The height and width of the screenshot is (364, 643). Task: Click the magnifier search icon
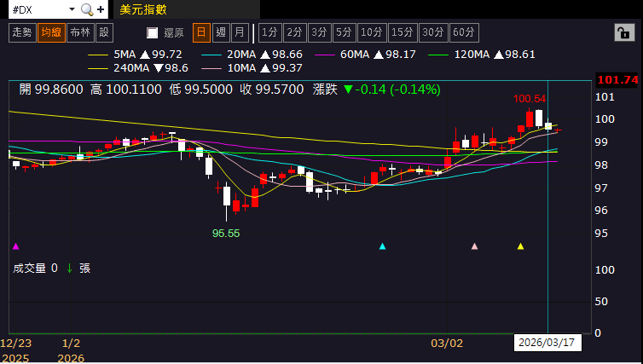[x=87, y=10]
